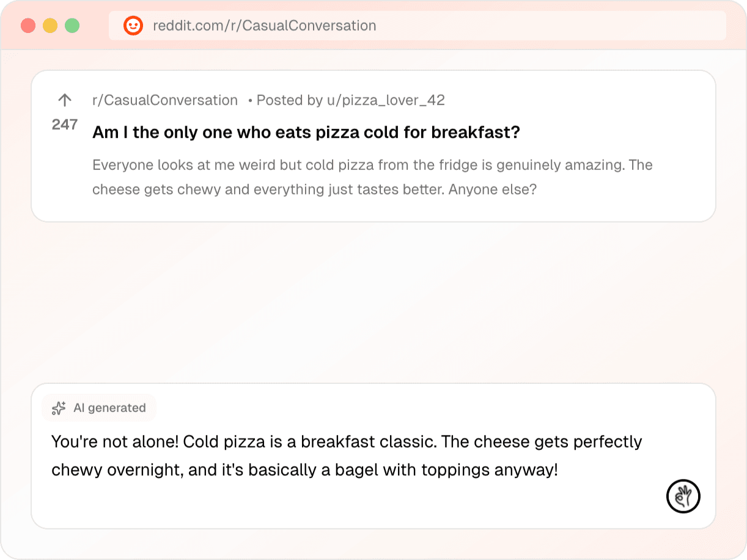
Task: Click the red close window control
Action: click(x=28, y=26)
